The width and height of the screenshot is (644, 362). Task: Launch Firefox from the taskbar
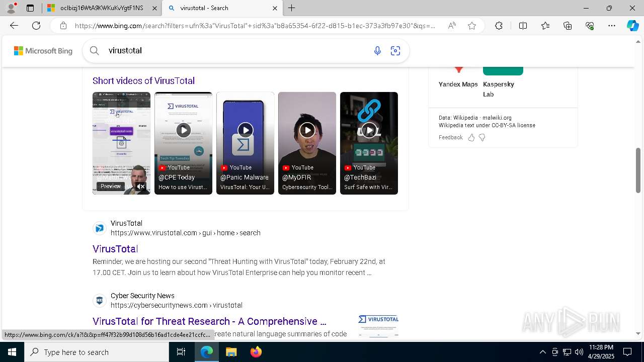point(256,352)
